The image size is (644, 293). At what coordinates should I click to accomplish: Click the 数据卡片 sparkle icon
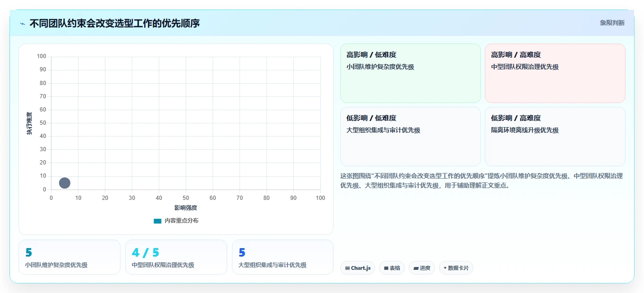tap(445, 268)
